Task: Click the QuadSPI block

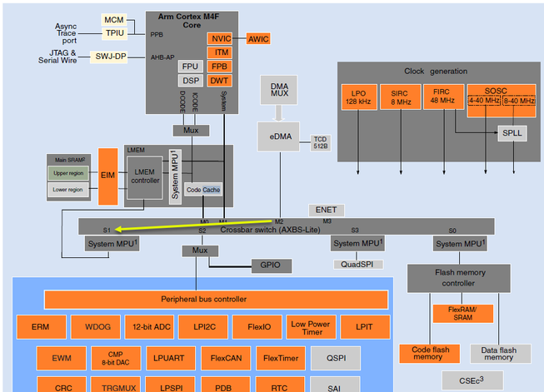Action: [x=358, y=265]
